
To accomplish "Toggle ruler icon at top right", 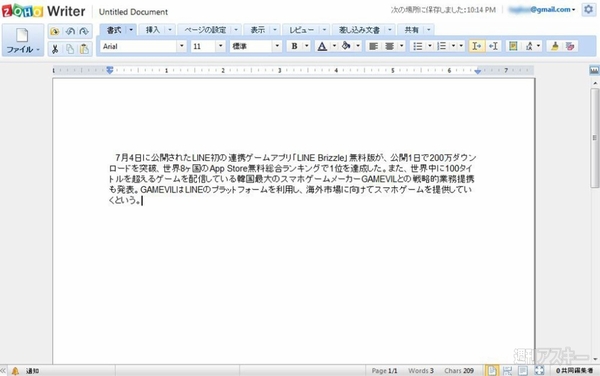I will tap(594, 70).
